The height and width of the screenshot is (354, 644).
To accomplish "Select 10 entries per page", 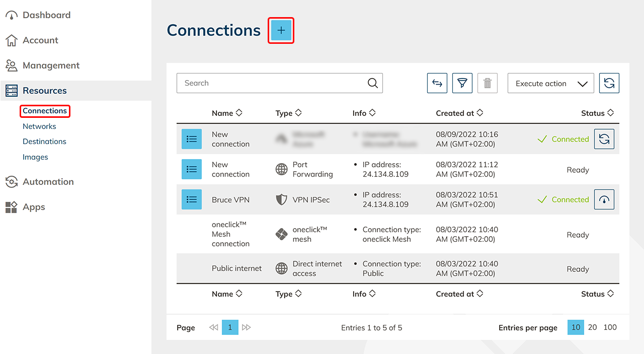I will [x=576, y=327].
